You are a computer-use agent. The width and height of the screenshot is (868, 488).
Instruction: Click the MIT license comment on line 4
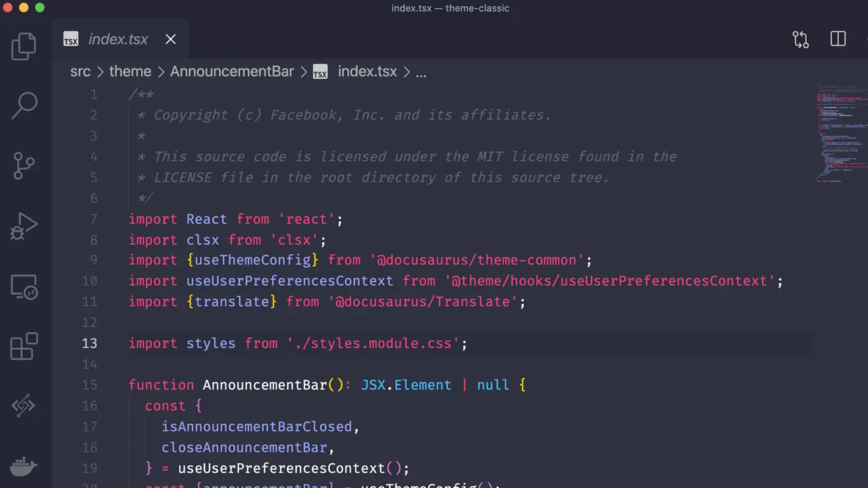coord(407,157)
